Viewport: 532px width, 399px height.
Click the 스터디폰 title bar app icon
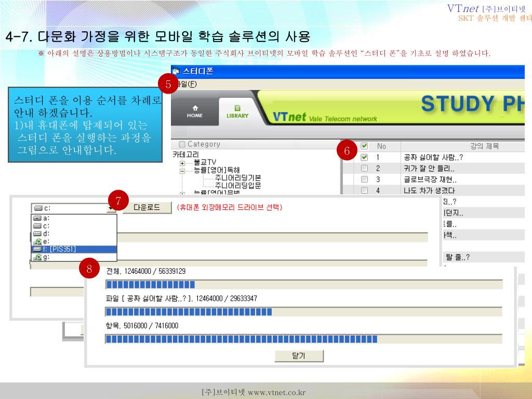click(176, 71)
